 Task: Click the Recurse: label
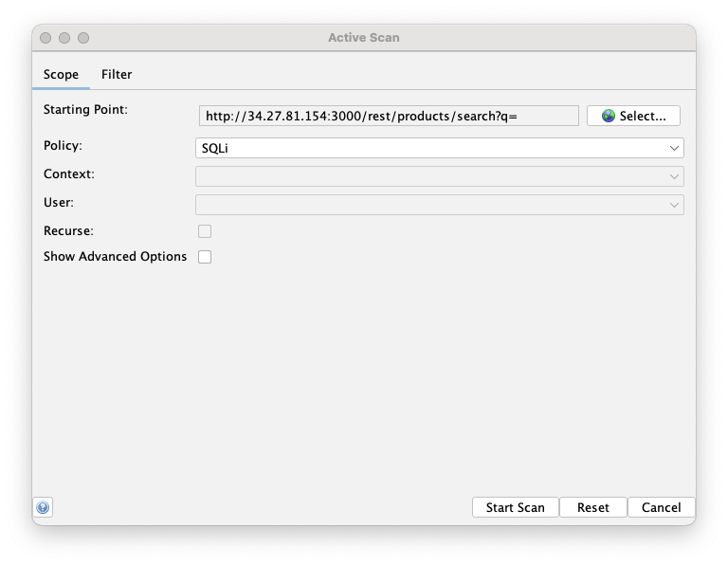tap(68, 230)
